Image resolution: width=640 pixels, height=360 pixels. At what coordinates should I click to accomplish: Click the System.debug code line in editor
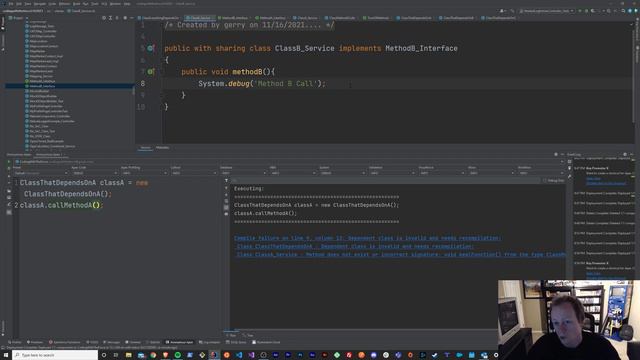coord(262,84)
